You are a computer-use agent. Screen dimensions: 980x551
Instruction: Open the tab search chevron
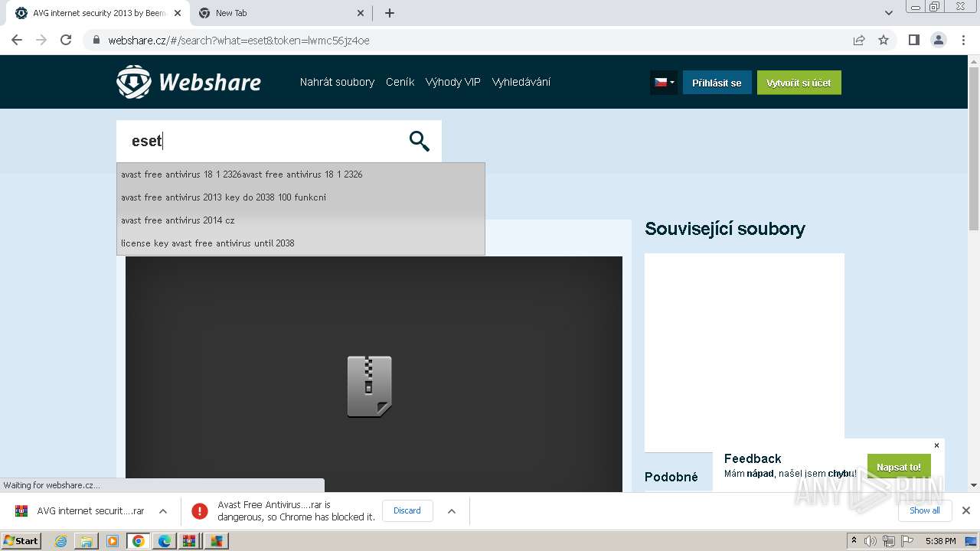[x=888, y=13]
